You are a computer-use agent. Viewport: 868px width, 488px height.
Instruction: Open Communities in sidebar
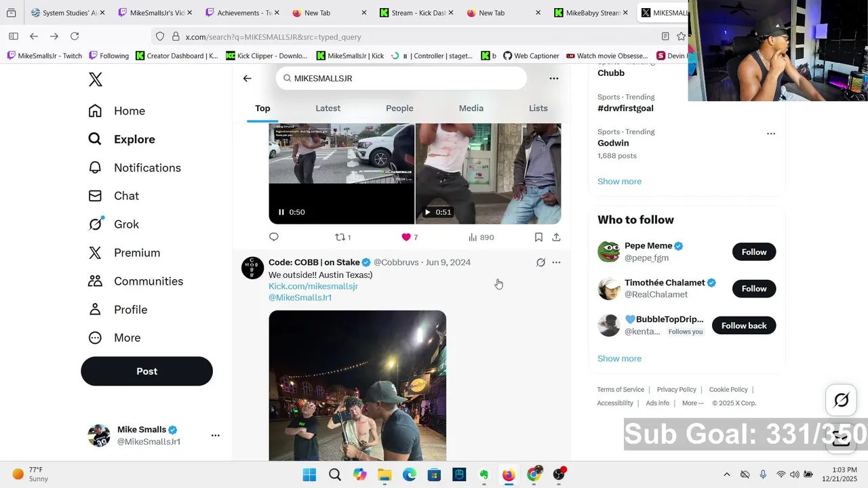136,281
